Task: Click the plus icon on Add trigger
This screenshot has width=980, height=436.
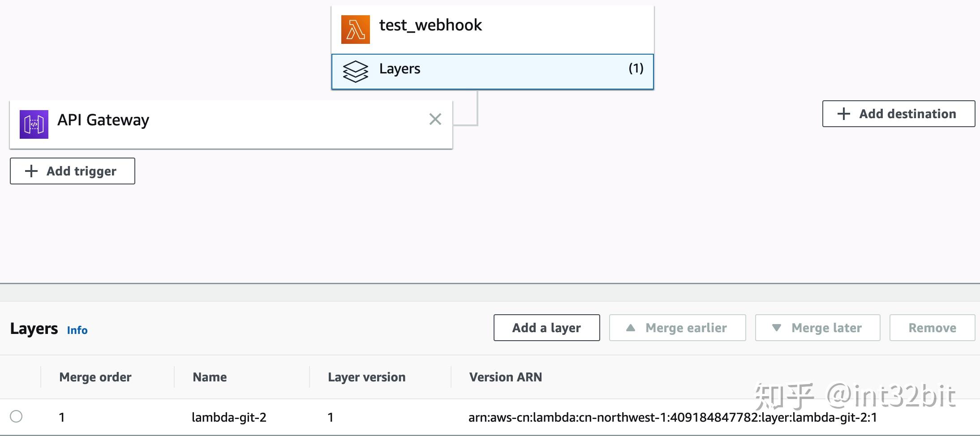Action: click(x=30, y=171)
